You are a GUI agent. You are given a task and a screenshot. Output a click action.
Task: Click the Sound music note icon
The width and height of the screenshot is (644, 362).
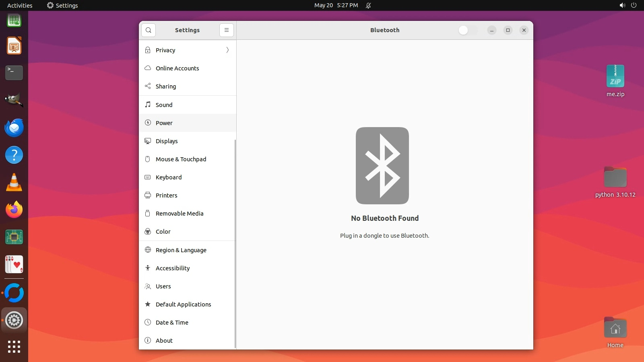[x=148, y=105]
